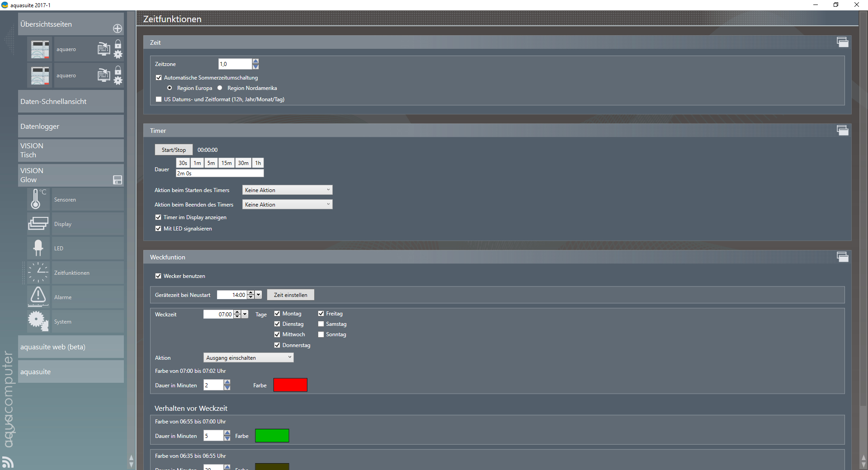Set timer duration with the 5m button
Viewport: 868px width, 470px height.
211,163
